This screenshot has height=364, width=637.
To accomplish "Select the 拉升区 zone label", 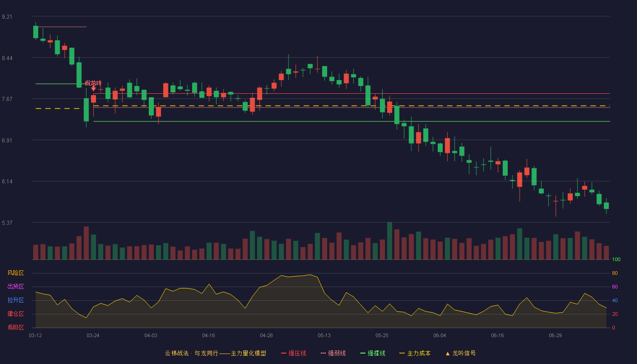I will click(x=15, y=300).
